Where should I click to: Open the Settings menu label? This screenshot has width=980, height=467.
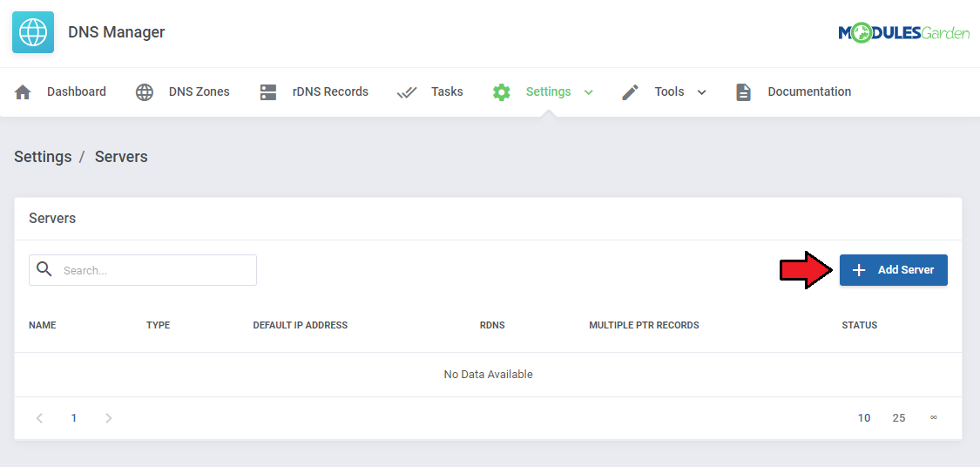548,91
